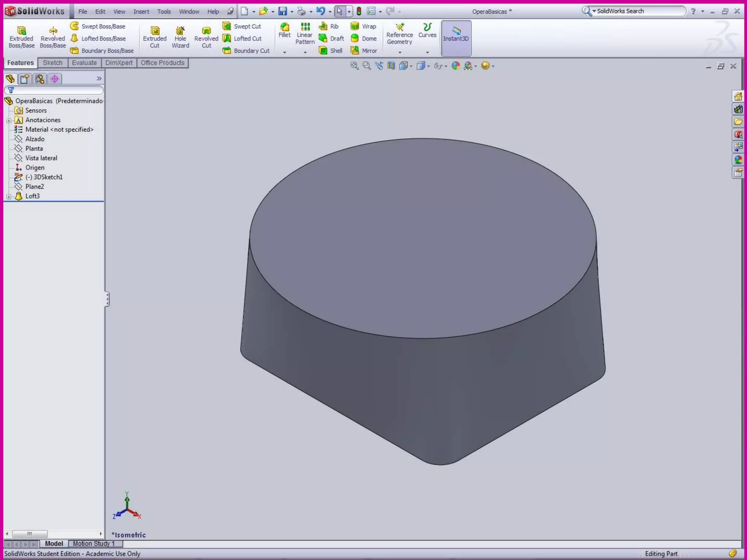Expand the Loft3 feature node
Screen dimensions: 747x560
pos(9,197)
